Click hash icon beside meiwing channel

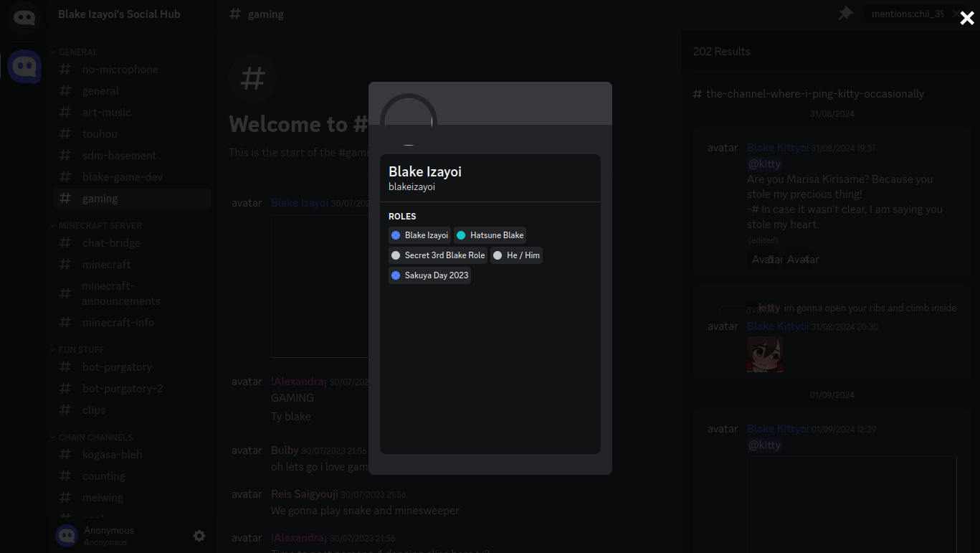click(x=65, y=498)
